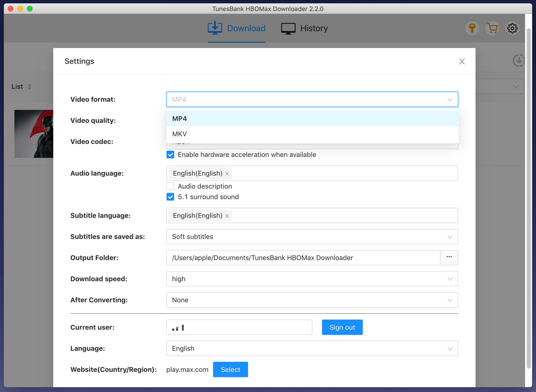
Task: Click the Output Folder browse button
Action: [449, 258]
